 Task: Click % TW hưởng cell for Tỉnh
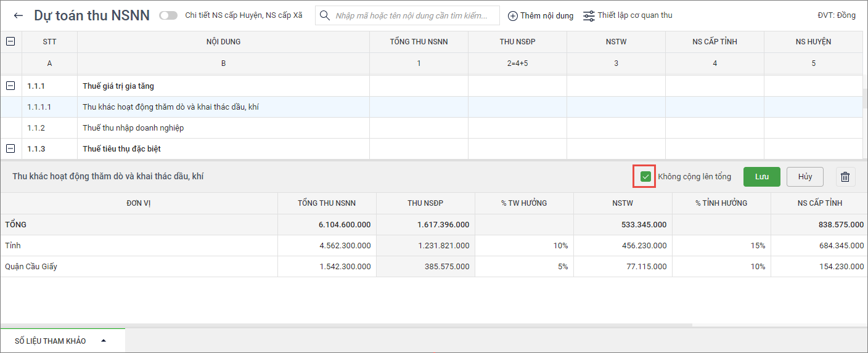[524, 246]
